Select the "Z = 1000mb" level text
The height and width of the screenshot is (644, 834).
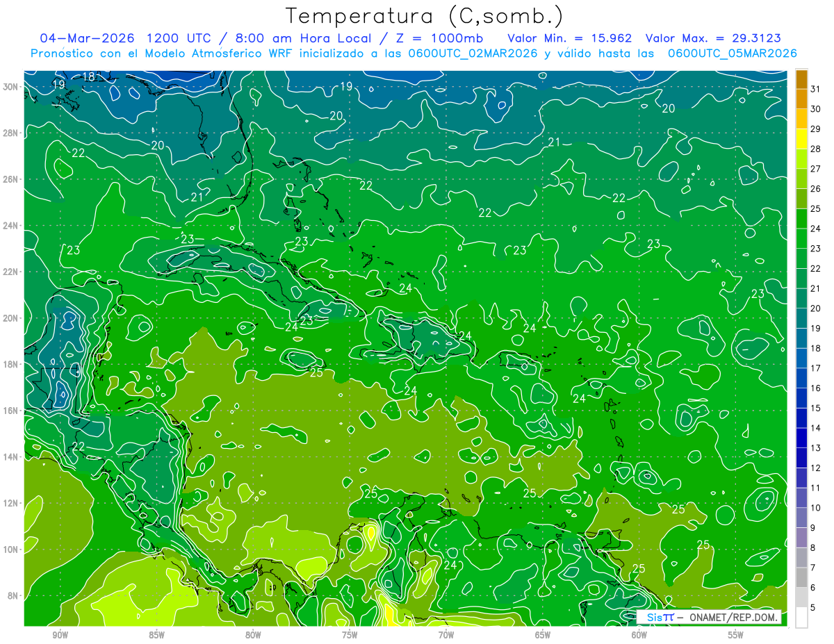pyautogui.click(x=440, y=38)
